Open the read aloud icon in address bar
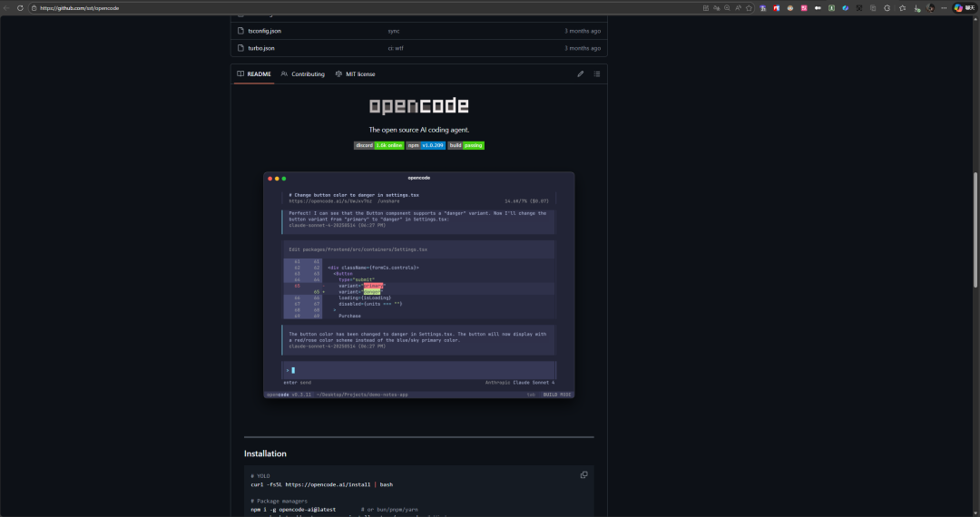The image size is (980, 517). pyautogui.click(x=738, y=8)
